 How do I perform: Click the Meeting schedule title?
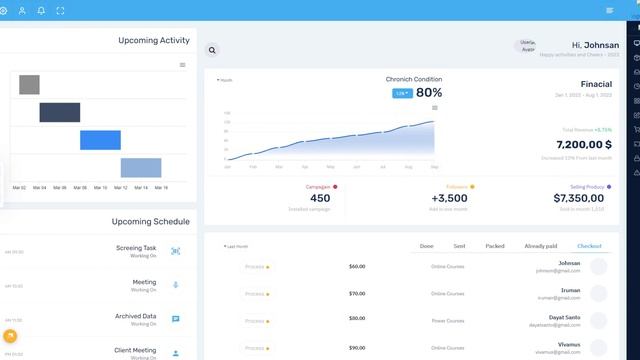144,282
